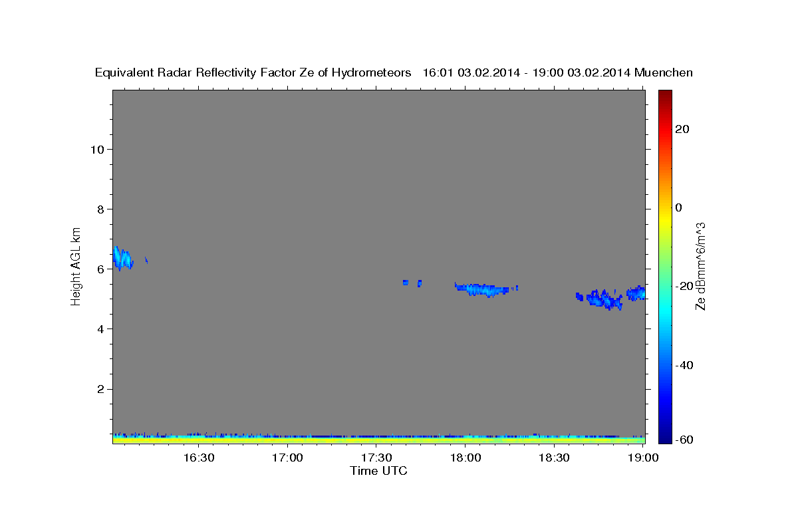The width and height of the screenshot is (798, 532).
Task: Click the date range text "16:01 03.02.2014 - 19:00 03.02.2014"
Action: (527, 72)
